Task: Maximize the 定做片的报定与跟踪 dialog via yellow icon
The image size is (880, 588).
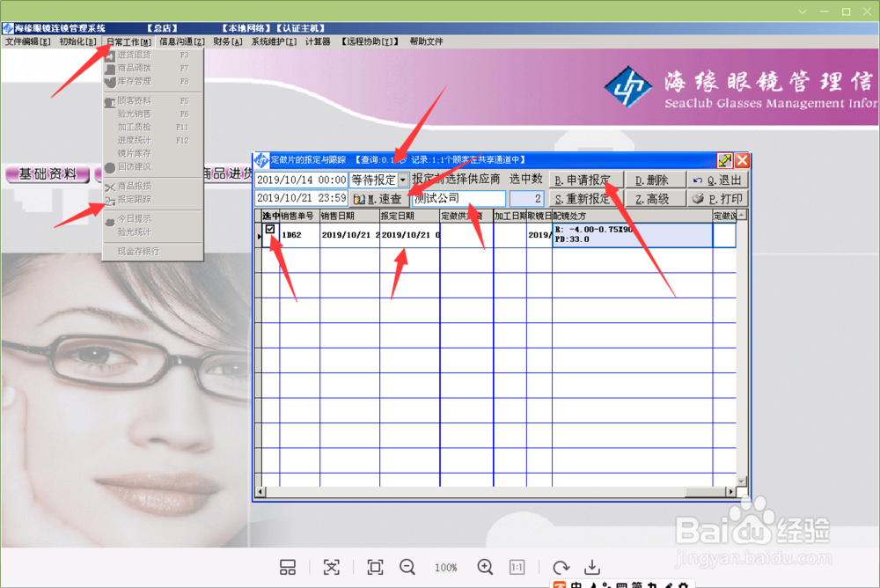Action: point(724,160)
